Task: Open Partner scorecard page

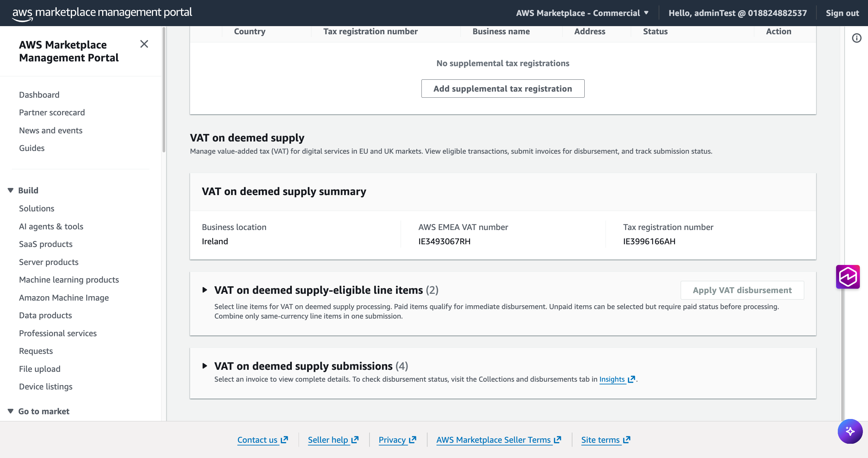Action: point(52,112)
